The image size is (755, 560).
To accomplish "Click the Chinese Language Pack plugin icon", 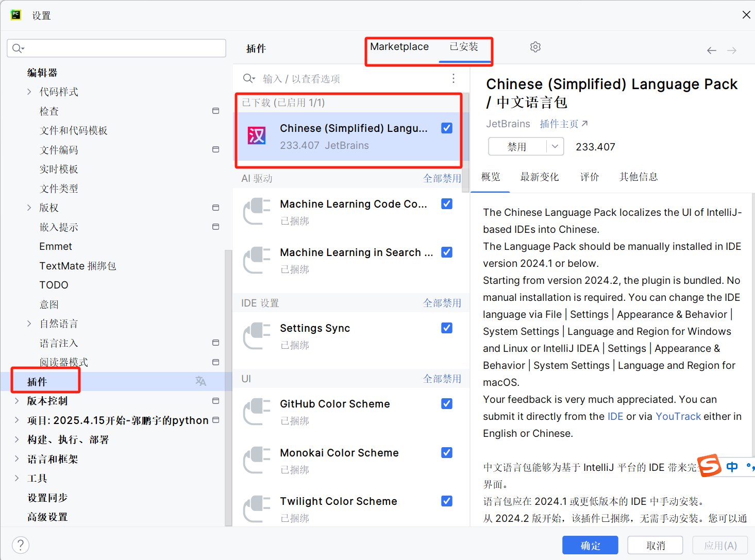I will click(x=257, y=136).
